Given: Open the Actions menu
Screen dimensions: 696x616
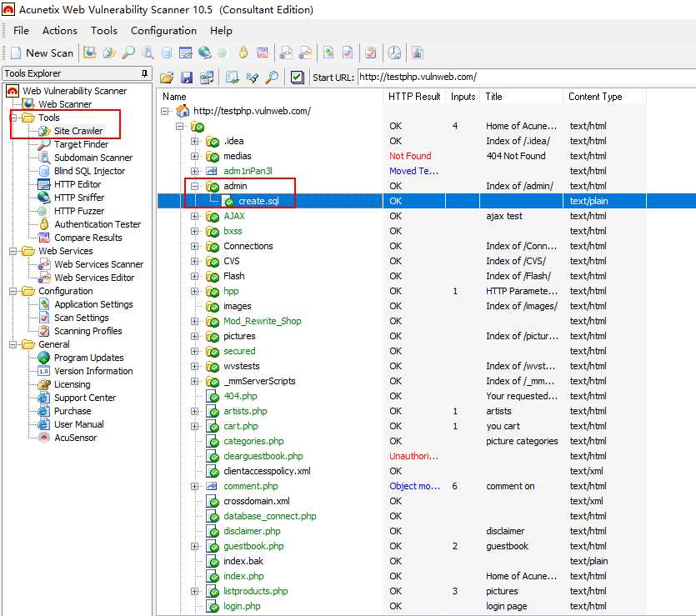Looking at the screenshot, I should click(59, 31).
